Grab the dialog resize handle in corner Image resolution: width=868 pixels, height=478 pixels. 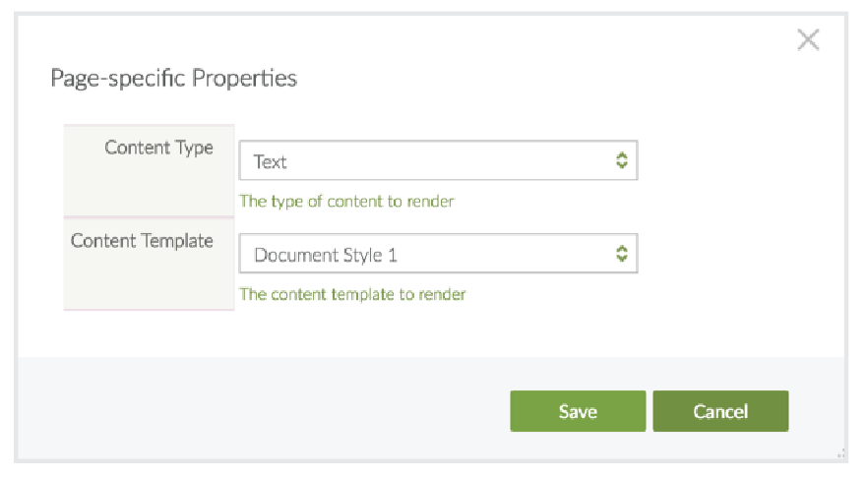(841, 453)
